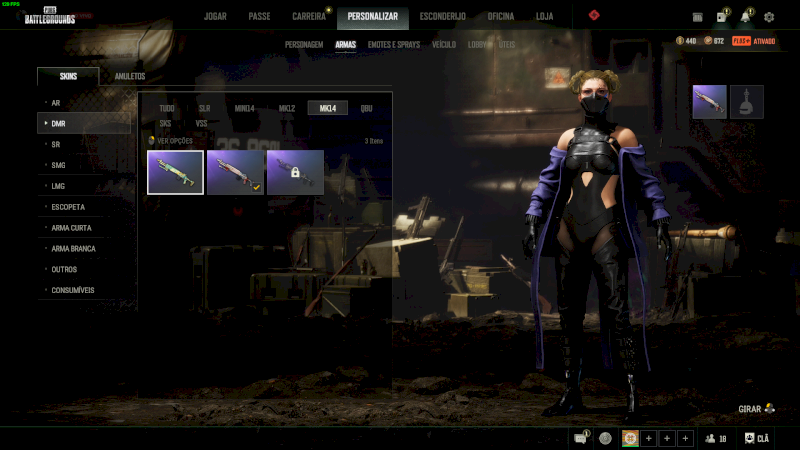The height and width of the screenshot is (450, 800).
Task: Open the OFICINA tab
Action: coord(501,16)
